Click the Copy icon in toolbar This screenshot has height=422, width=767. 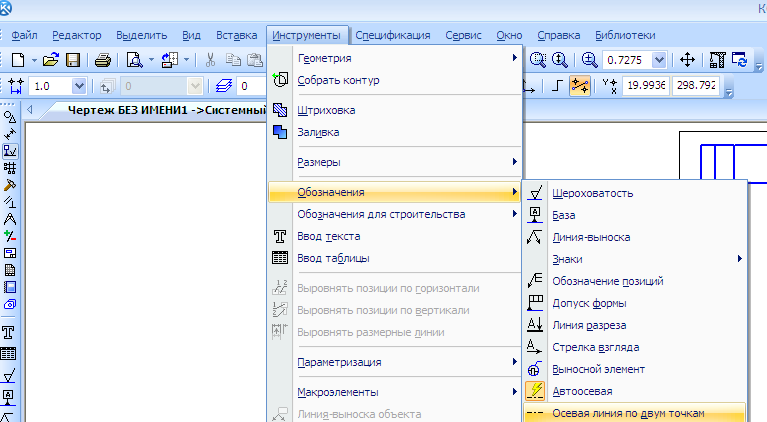tap(233, 60)
